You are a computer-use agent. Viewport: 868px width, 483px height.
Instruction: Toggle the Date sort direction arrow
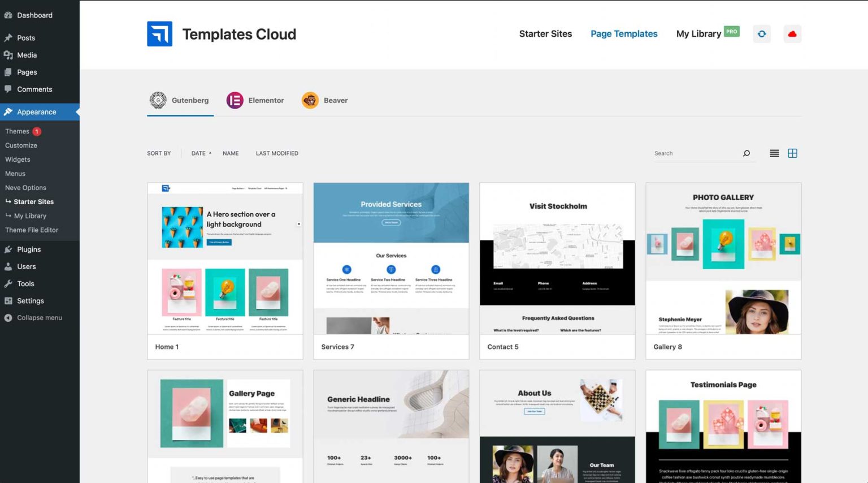pos(210,153)
